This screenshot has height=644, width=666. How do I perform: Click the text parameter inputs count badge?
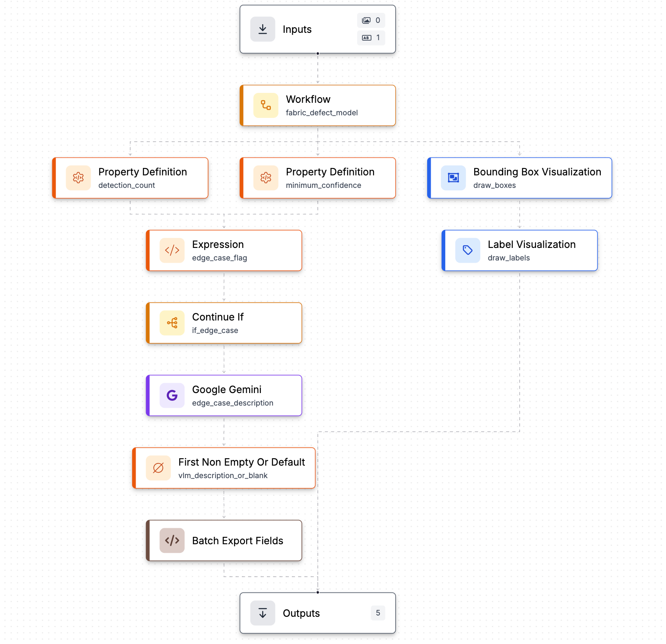(371, 38)
